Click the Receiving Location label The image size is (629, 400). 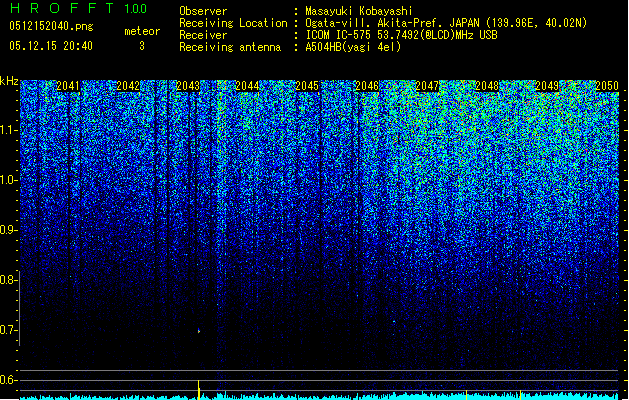pyautogui.click(x=233, y=23)
